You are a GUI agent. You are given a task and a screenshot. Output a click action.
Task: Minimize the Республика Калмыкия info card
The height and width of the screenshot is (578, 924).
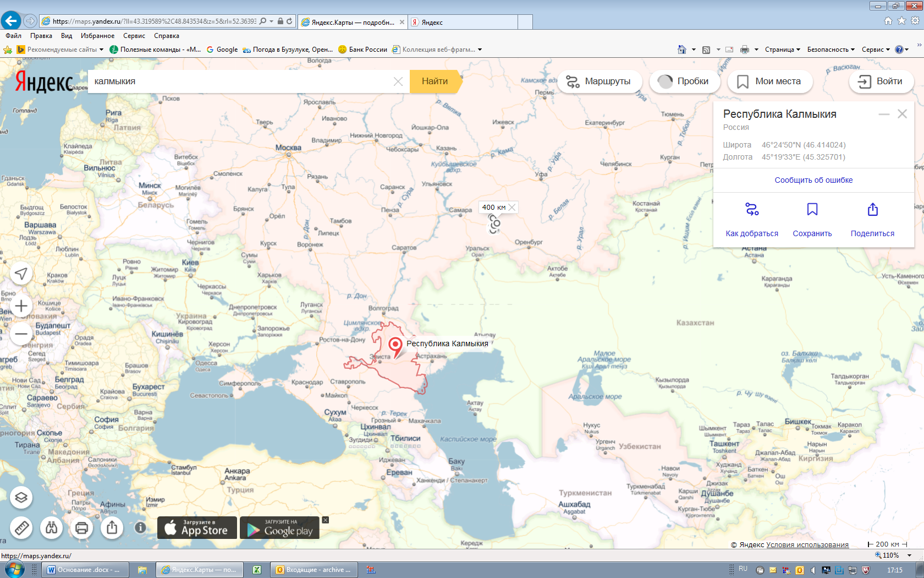[884, 114]
